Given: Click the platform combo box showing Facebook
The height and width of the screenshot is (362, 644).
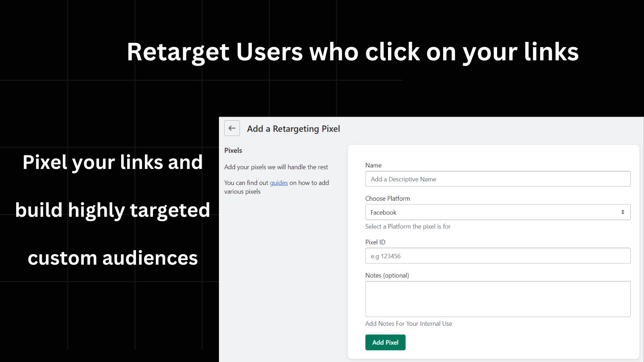Looking at the screenshot, I should 498,212.
